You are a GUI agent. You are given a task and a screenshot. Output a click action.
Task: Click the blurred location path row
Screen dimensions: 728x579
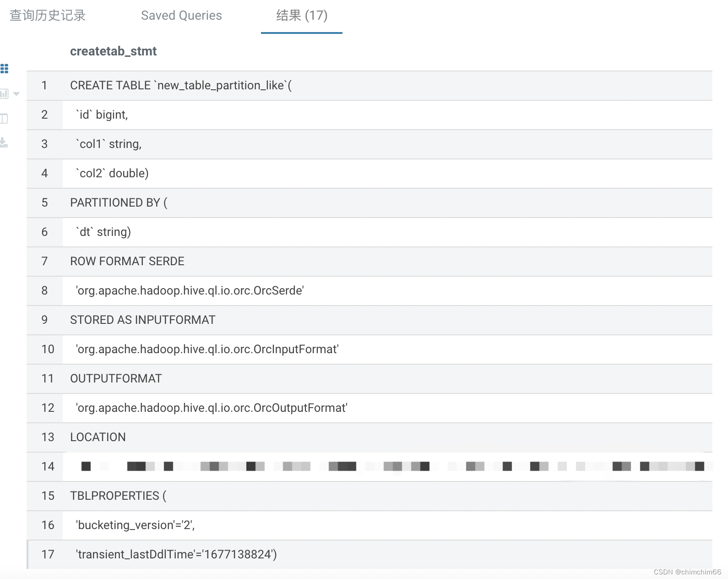[369, 467]
